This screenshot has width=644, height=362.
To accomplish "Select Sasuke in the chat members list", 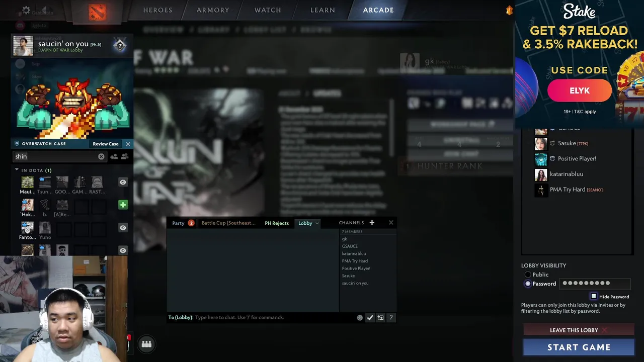I will click(x=348, y=276).
